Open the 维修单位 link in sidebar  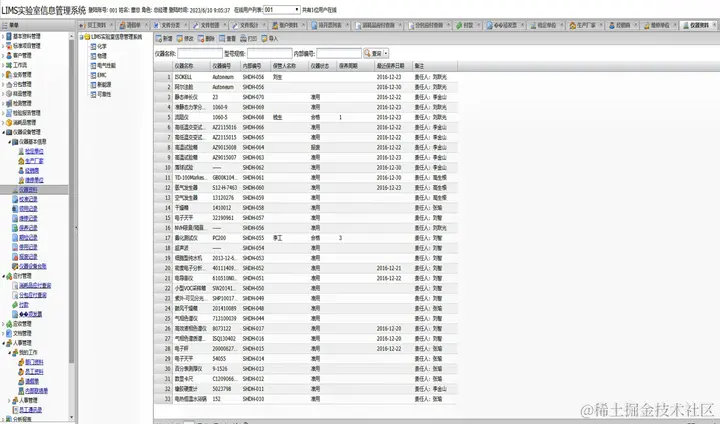(34, 180)
